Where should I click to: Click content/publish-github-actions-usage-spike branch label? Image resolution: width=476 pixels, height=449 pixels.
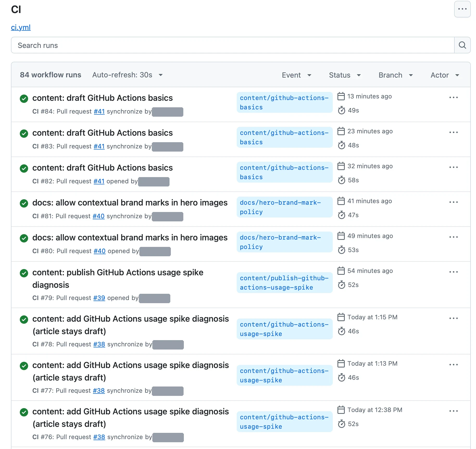click(x=285, y=283)
